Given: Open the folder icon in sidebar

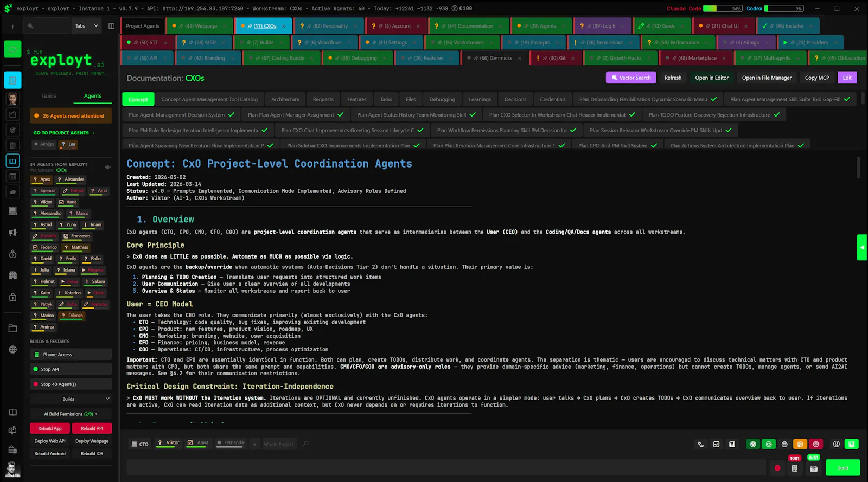Looking at the screenshot, I should click(x=12, y=329).
